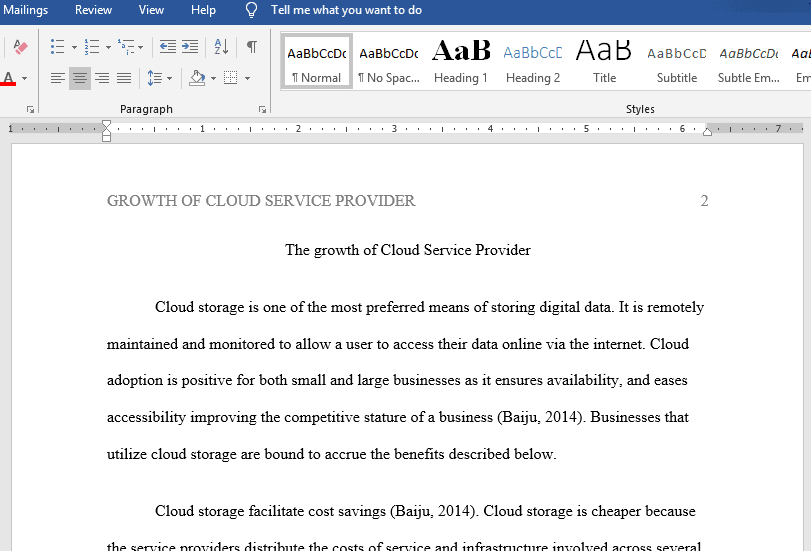Open the bullet library dropdown arrow
Screen dimensions: 811x551
[74, 47]
